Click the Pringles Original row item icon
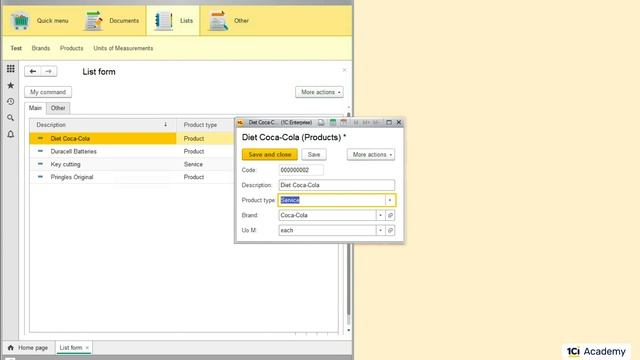Viewport: 640px width, 360px height. 40,177
